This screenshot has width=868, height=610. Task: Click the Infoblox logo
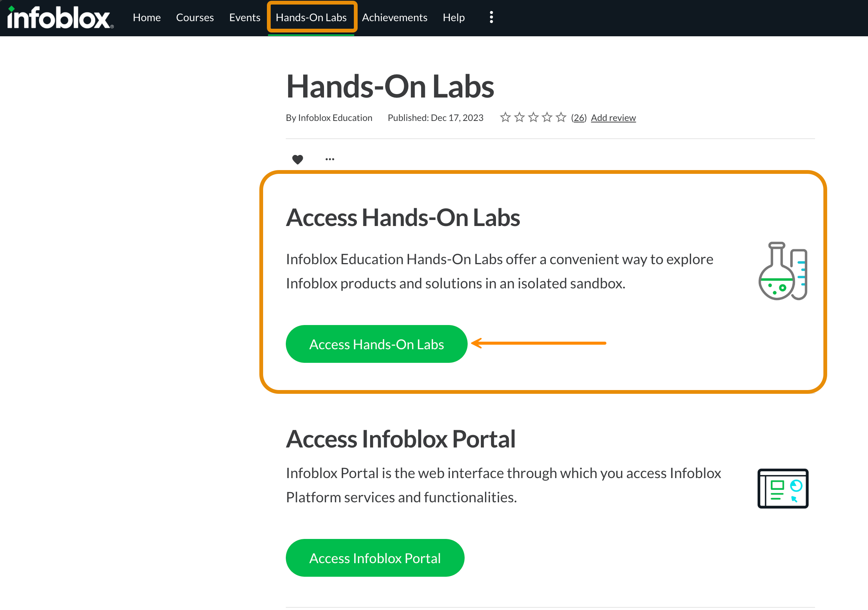pyautogui.click(x=60, y=17)
